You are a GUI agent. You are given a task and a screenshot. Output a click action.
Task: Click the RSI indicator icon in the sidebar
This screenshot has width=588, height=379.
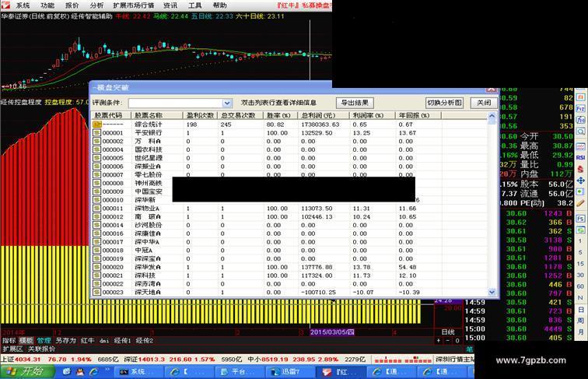[x=580, y=158]
